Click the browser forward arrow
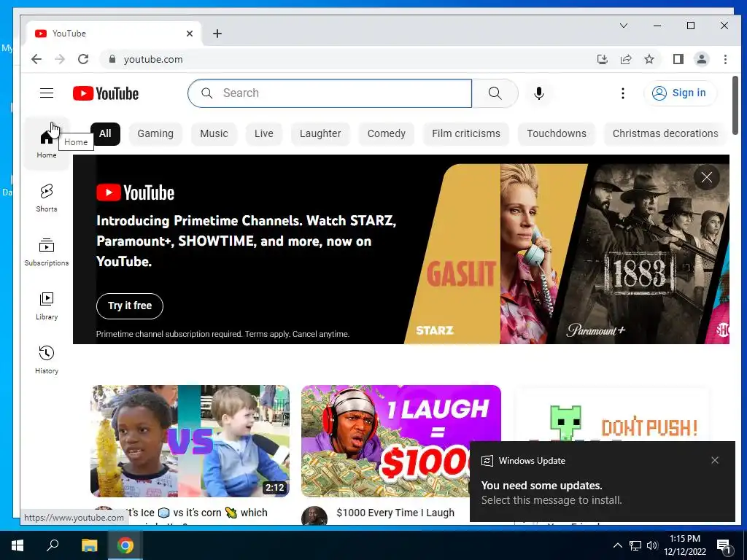This screenshot has height=560, width=747. pos(60,59)
